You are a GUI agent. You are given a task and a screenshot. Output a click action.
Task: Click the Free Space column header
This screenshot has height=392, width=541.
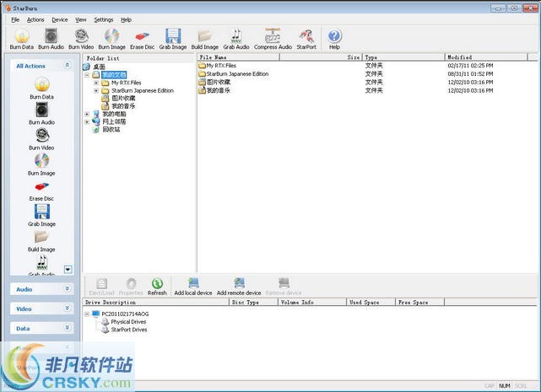tap(420, 303)
